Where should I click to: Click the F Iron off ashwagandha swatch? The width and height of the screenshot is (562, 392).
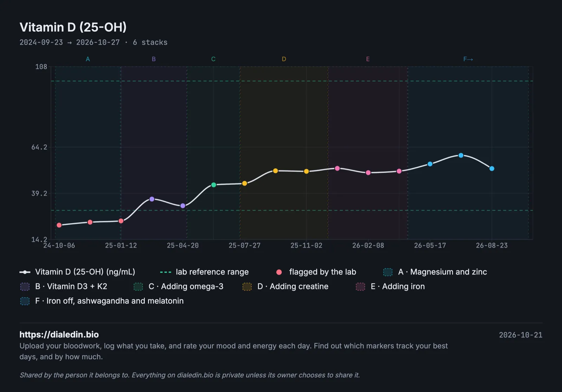click(x=25, y=301)
